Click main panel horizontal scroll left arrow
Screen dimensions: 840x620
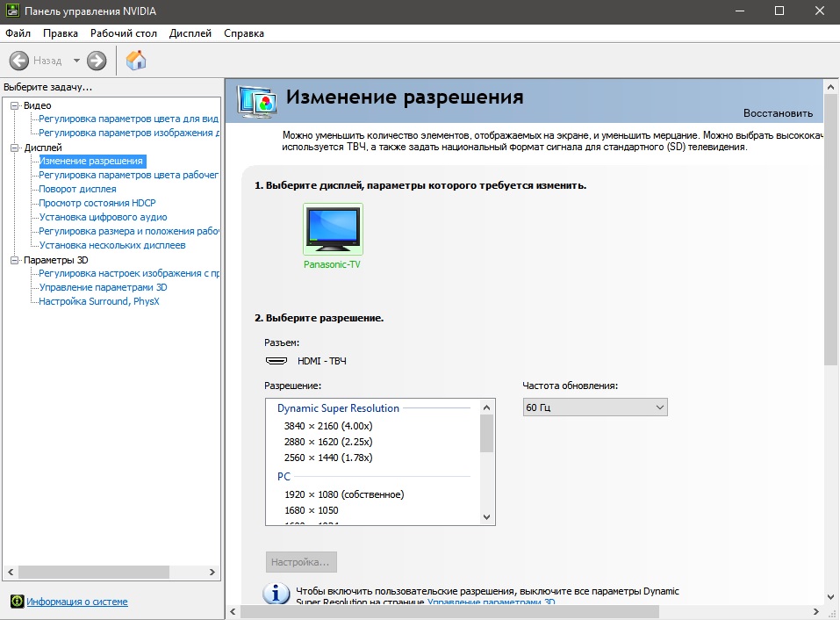tap(233, 611)
